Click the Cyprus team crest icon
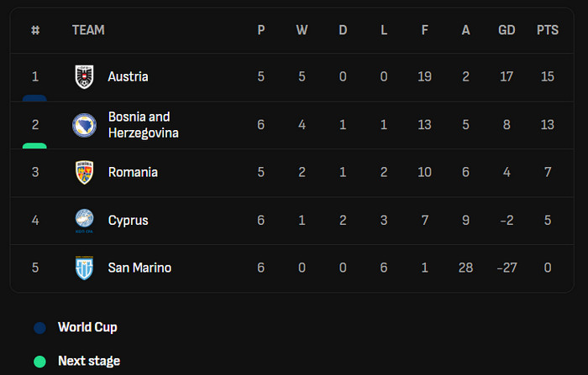 [84, 221]
